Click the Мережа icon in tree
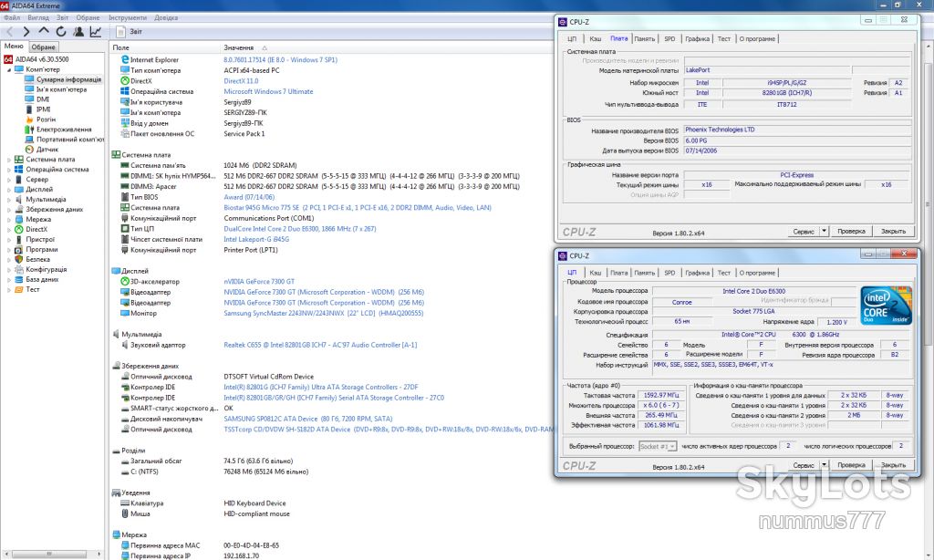Screen dimensions: 934x560 point(18,219)
